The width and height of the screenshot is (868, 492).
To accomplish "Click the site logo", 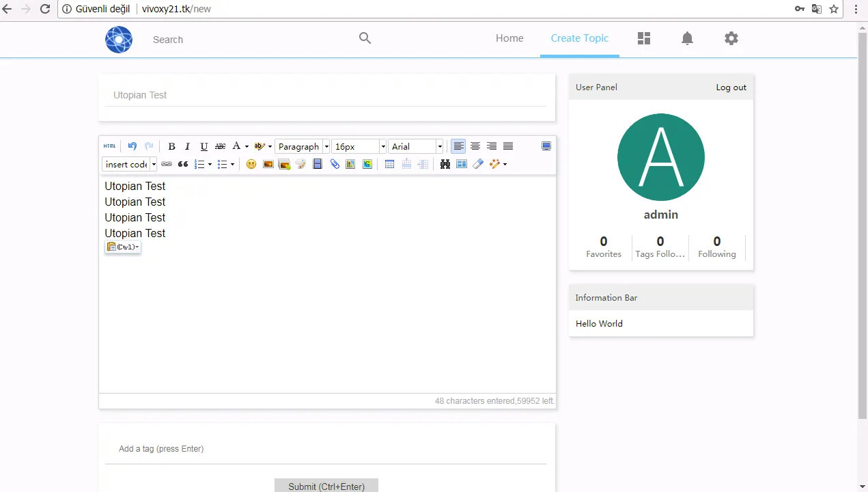I will pos(119,39).
